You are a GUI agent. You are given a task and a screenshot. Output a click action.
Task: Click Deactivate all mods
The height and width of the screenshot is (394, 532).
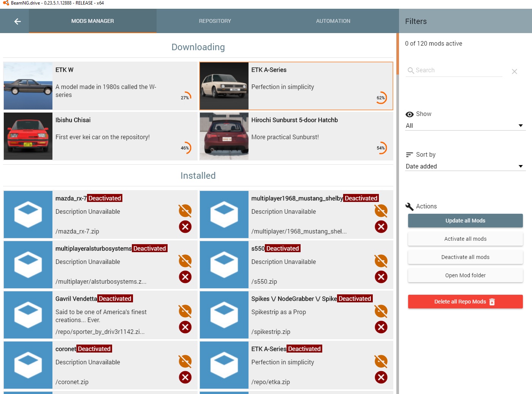click(465, 257)
